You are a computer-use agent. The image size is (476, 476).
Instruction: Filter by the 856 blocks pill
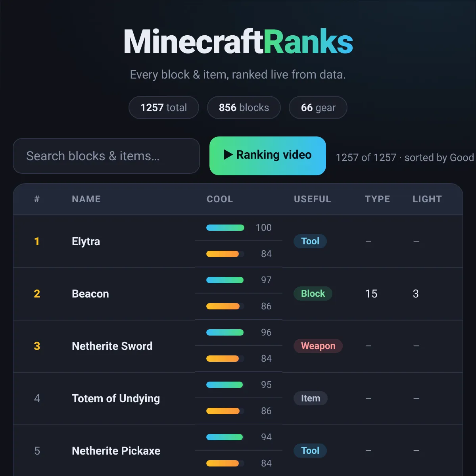pyautogui.click(x=244, y=107)
